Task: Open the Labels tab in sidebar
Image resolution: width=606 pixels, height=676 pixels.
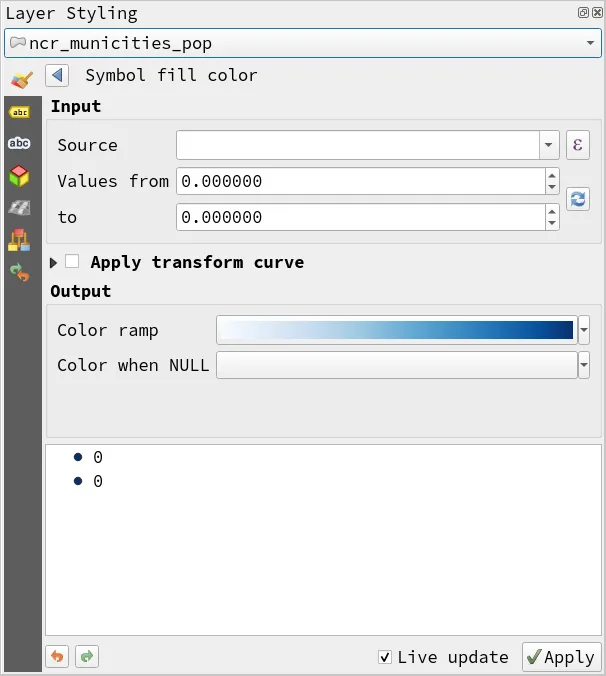Action: click(19, 112)
